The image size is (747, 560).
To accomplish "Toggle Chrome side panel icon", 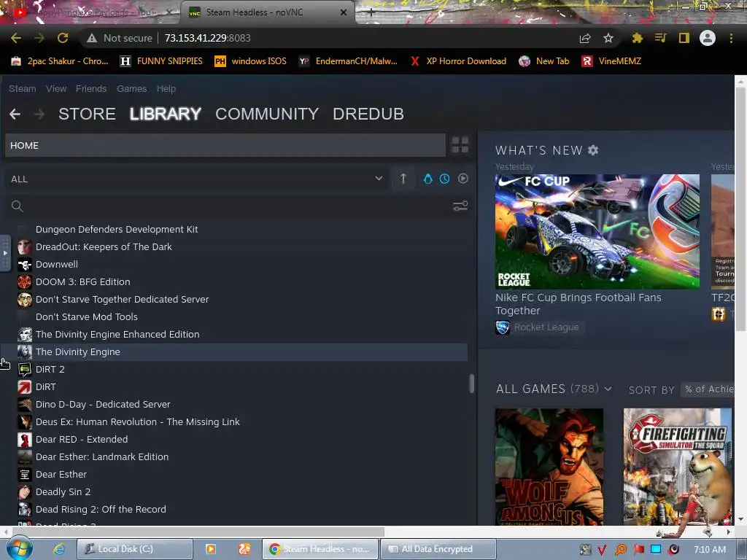I will point(684,38).
